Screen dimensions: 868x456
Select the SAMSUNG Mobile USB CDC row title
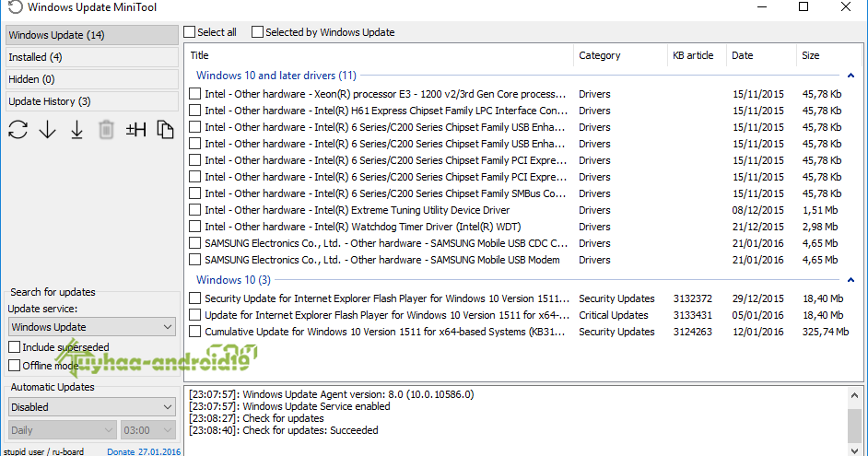click(386, 243)
